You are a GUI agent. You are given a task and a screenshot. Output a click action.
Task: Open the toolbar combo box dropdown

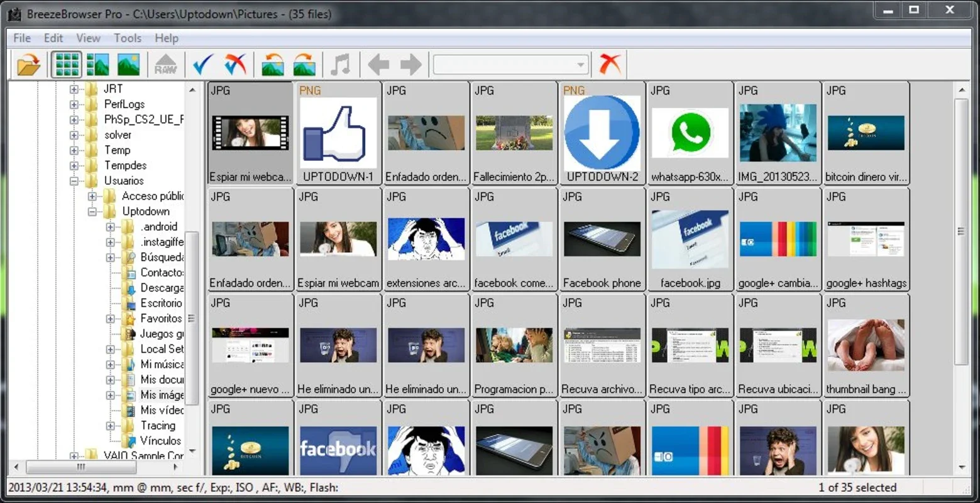pyautogui.click(x=581, y=65)
